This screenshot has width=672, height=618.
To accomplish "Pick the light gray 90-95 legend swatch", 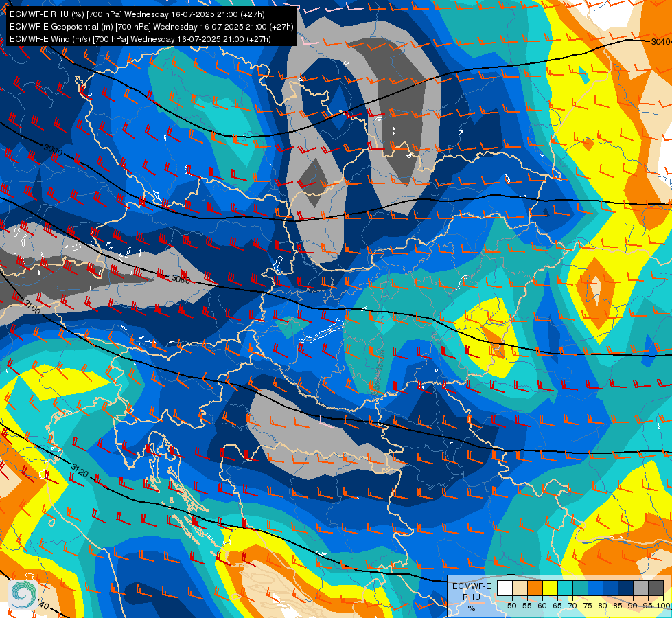I will pos(640,588).
